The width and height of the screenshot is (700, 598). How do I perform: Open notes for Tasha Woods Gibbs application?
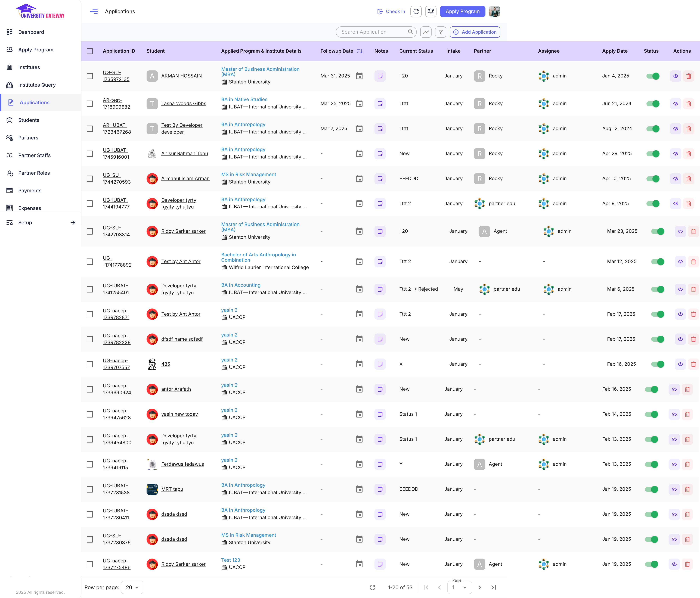coord(380,104)
